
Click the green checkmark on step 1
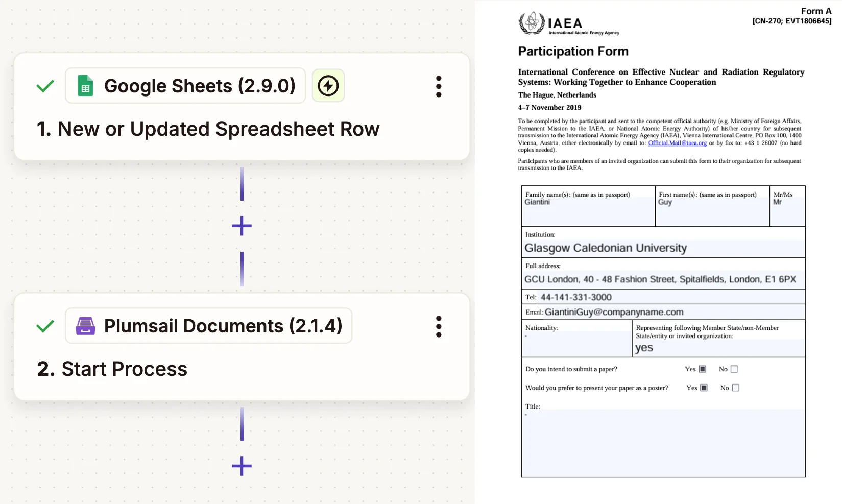click(45, 86)
